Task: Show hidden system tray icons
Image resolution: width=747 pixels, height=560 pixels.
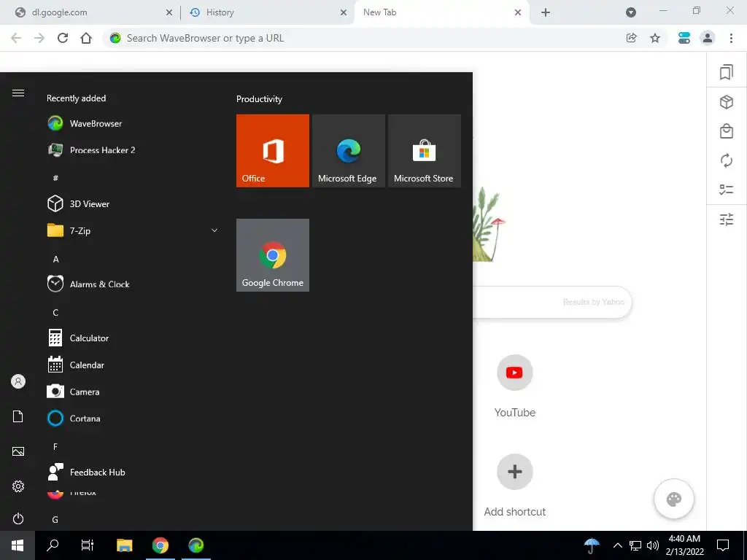Action: tap(617, 545)
